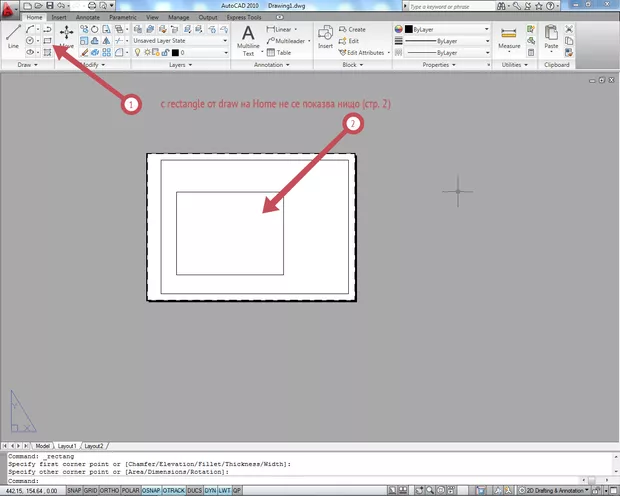
Task: Disable OTRACK in status bar
Action: click(174, 490)
